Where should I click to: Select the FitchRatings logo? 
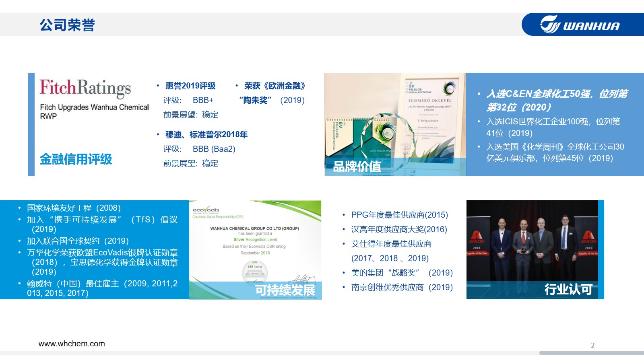[x=85, y=88]
